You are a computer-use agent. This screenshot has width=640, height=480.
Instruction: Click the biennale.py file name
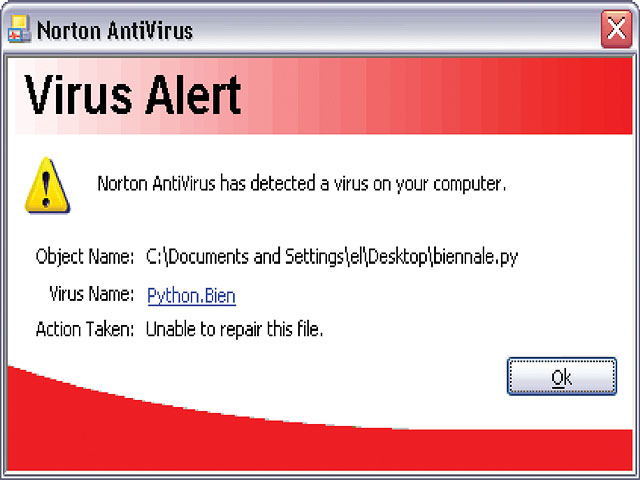click(x=475, y=257)
